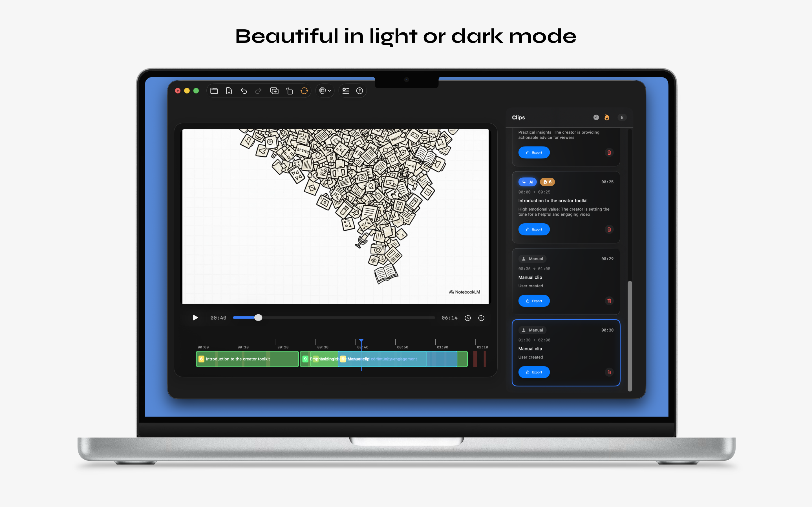Expand the chevron next to the chip icon
Image resolution: width=812 pixels, height=507 pixels.
tap(330, 91)
